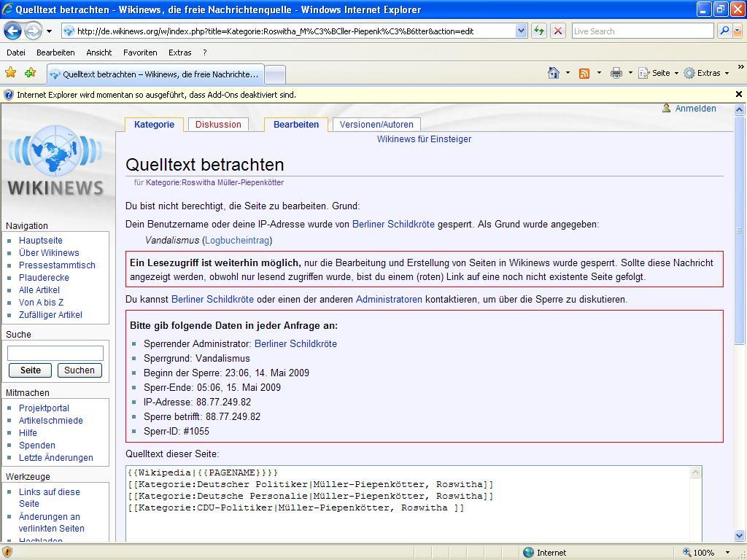This screenshot has height=560, width=747.
Task: Click the Suchen search button
Action: tap(80, 370)
